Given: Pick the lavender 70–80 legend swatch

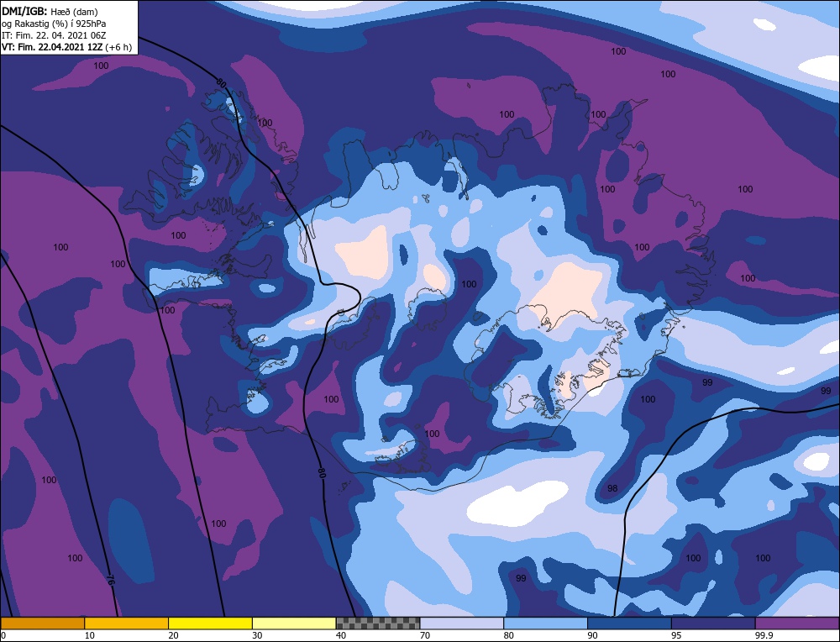Looking at the screenshot, I should pos(462,624).
